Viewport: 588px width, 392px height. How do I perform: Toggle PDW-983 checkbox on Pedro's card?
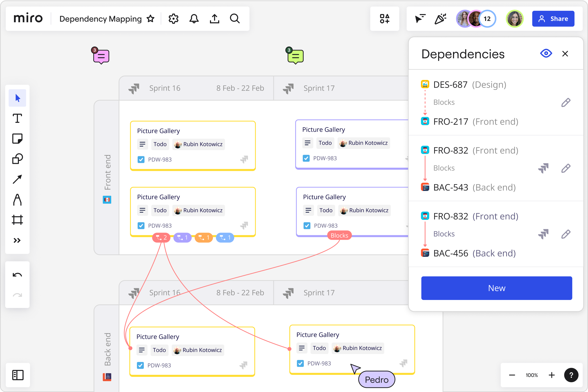(x=300, y=363)
